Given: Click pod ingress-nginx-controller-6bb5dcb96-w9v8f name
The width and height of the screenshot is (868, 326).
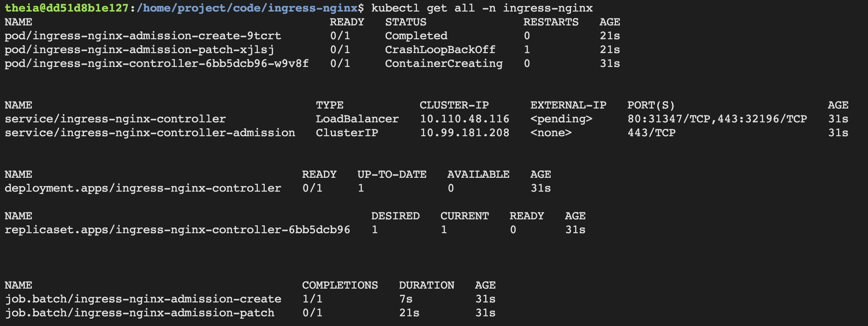Looking at the screenshot, I should [x=157, y=64].
